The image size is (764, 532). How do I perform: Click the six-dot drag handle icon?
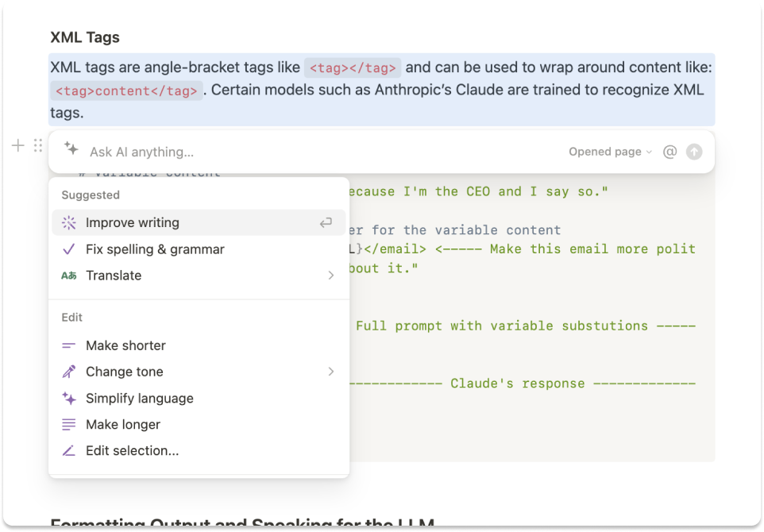[x=38, y=145]
